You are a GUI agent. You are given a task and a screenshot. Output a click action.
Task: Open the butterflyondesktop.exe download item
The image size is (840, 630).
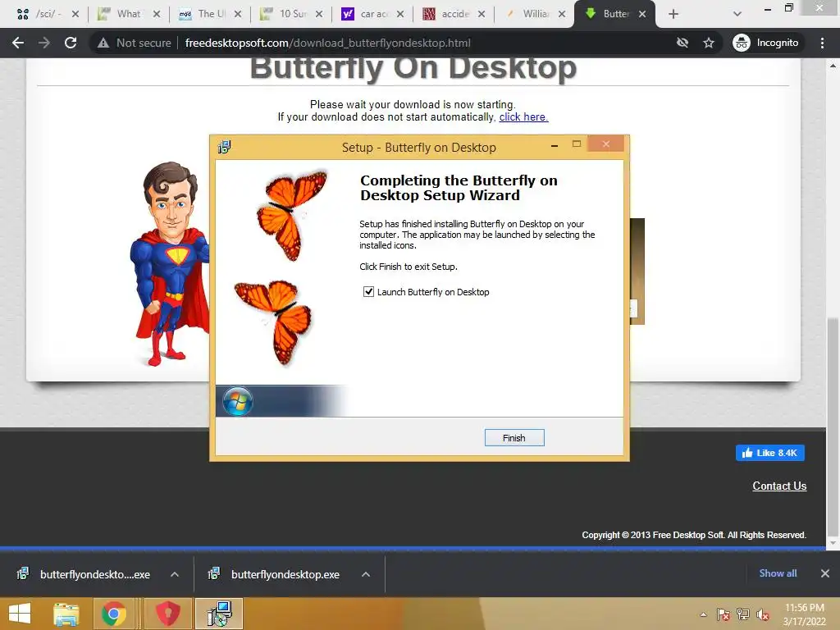pos(276,574)
